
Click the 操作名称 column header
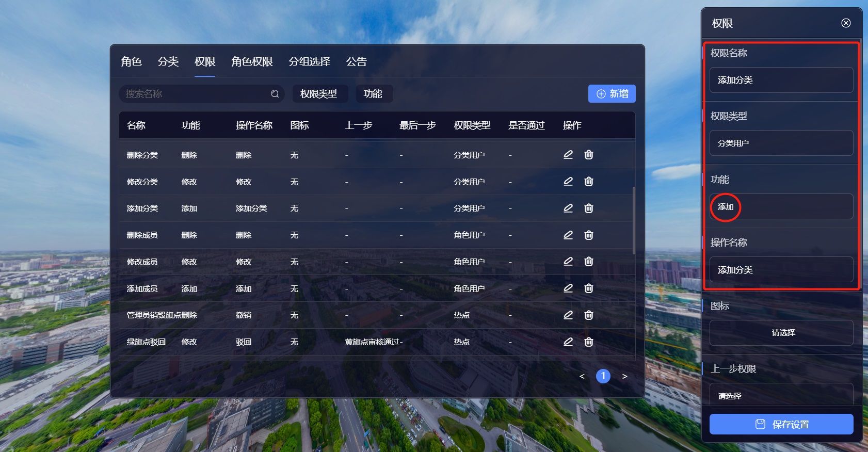[x=254, y=125]
